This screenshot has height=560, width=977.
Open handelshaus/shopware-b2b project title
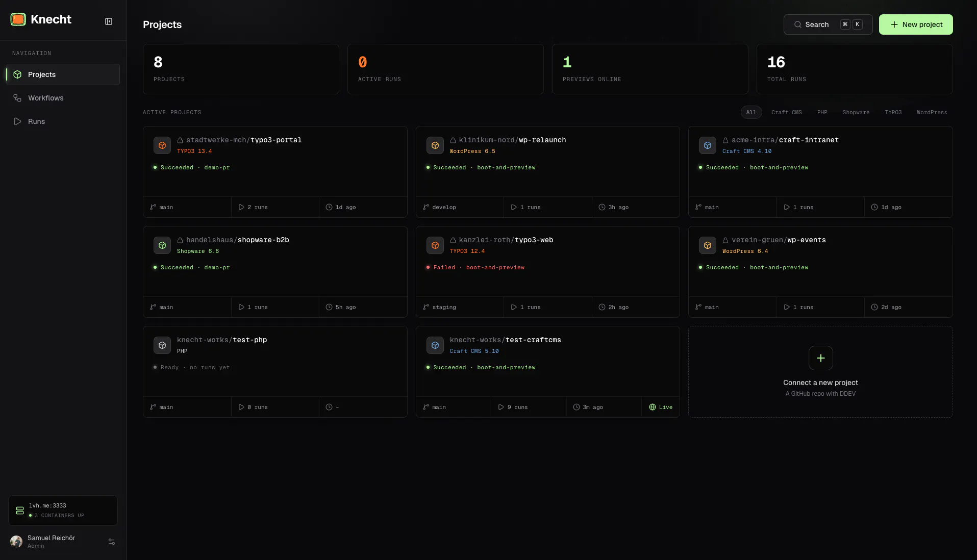(238, 240)
